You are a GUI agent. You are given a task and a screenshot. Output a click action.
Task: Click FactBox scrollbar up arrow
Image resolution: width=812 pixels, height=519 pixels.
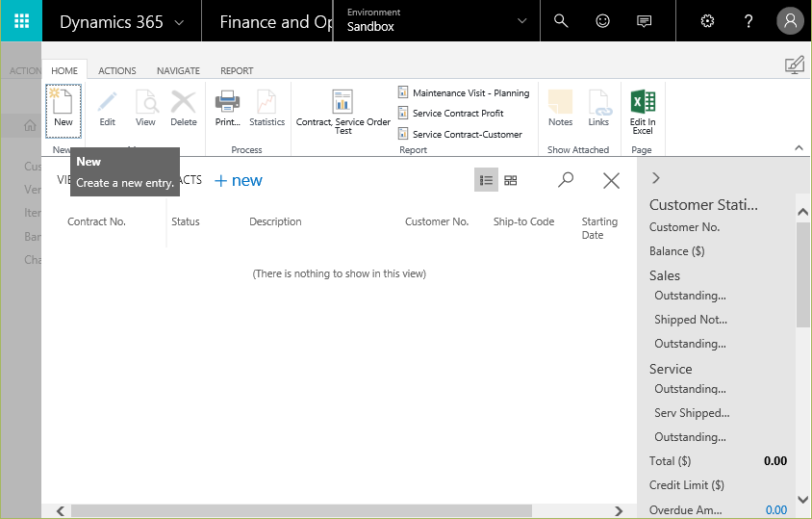802,212
